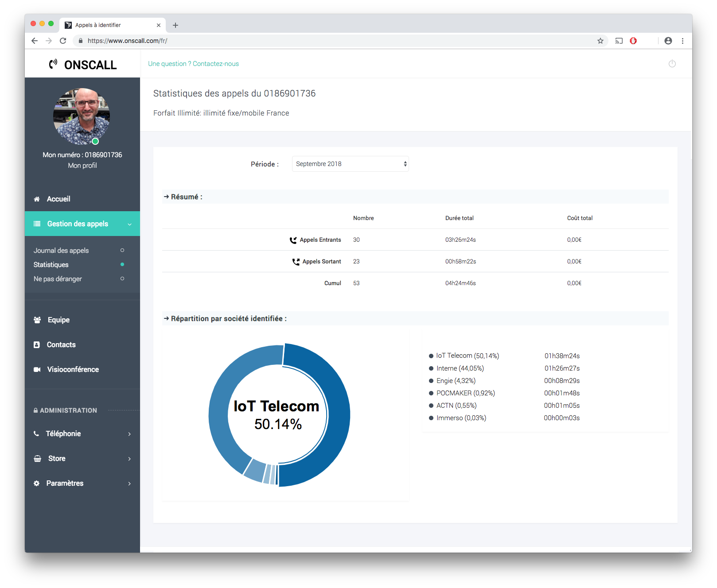Open the Chrome three-dot menu
717x588 pixels.
tap(682, 41)
